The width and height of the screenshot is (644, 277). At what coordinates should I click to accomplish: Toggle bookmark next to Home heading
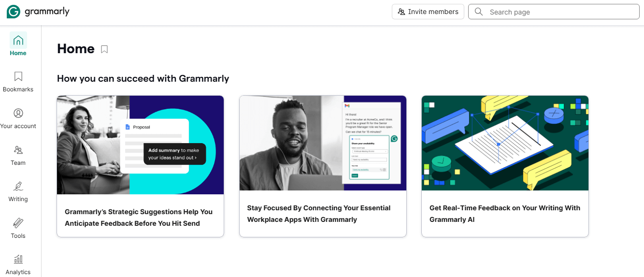coord(104,49)
